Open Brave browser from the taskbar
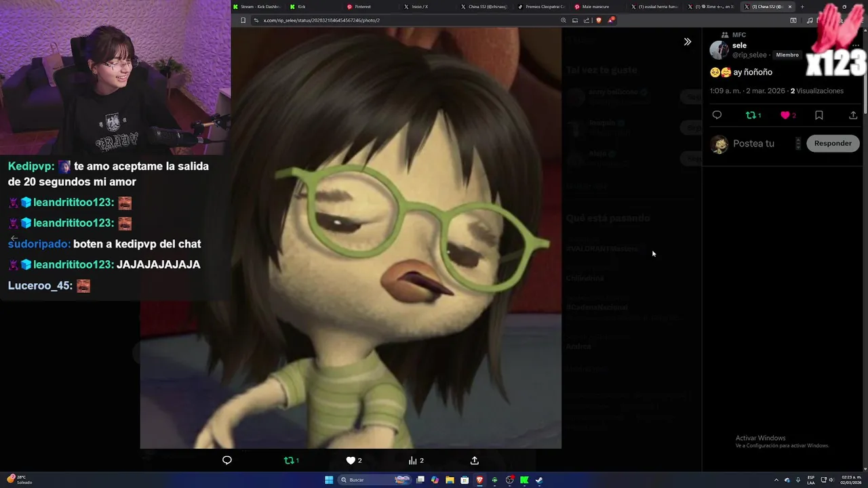Image resolution: width=868 pixels, height=488 pixels. click(479, 480)
